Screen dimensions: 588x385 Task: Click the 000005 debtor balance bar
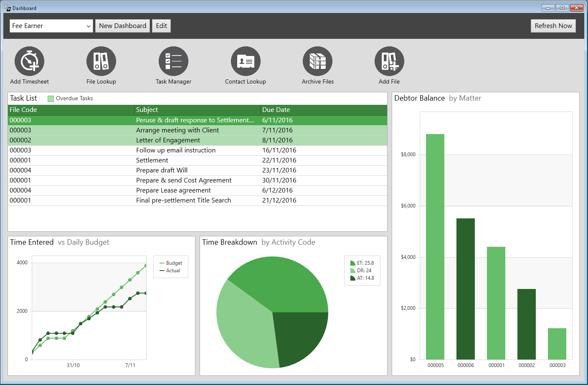[435, 246]
